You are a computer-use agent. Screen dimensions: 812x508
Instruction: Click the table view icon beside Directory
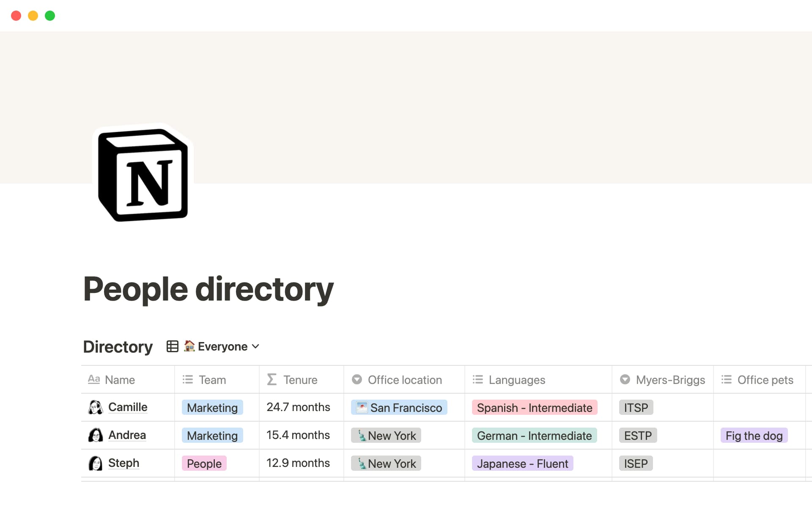[x=172, y=346]
